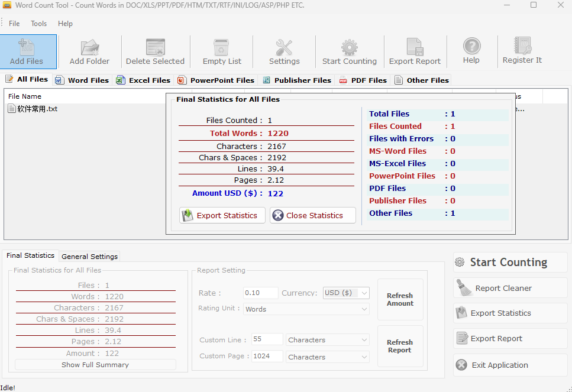
Task: Click the Export Report toolbar icon
Action: [415, 47]
